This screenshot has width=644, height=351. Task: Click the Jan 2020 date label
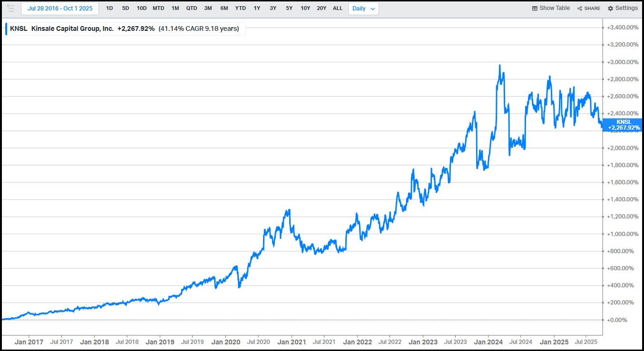click(x=225, y=342)
